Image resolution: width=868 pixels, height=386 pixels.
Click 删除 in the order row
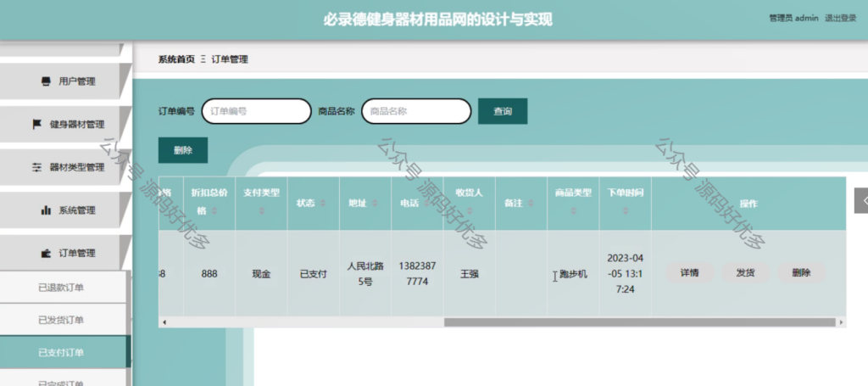pyautogui.click(x=801, y=272)
